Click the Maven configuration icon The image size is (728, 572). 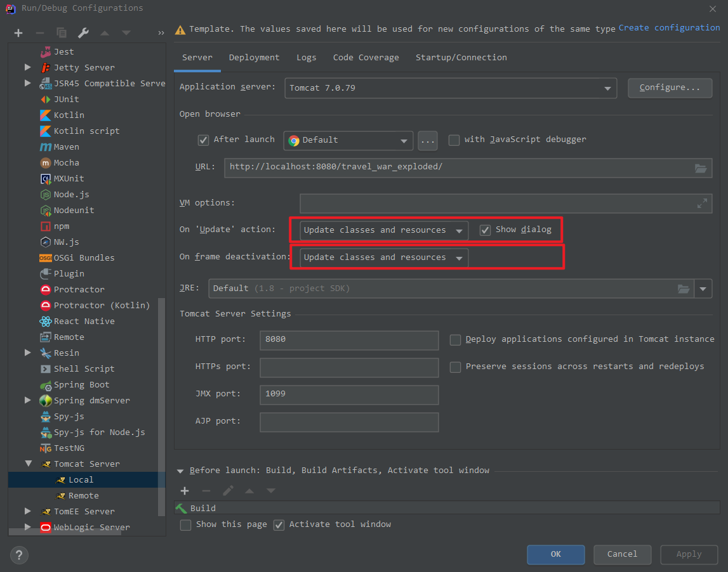coord(46,147)
